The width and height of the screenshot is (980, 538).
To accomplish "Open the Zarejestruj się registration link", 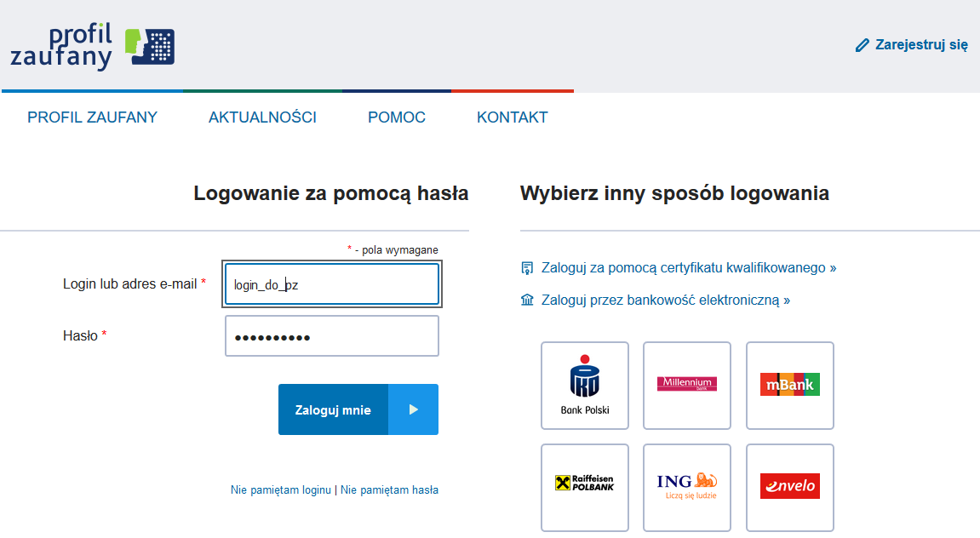I will [x=919, y=43].
